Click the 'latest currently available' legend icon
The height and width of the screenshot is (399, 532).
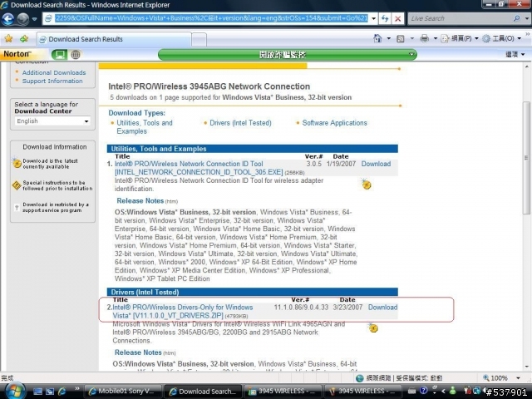click(17, 163)
